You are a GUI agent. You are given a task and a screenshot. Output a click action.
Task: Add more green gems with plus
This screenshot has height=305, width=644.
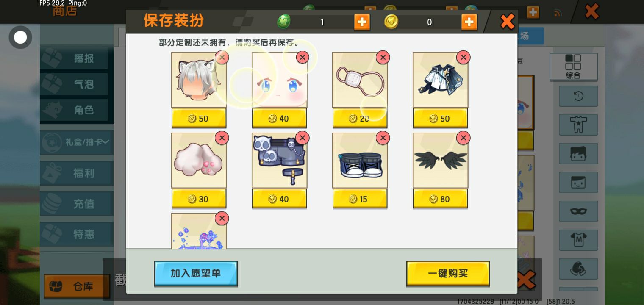(x=362, y=22)
